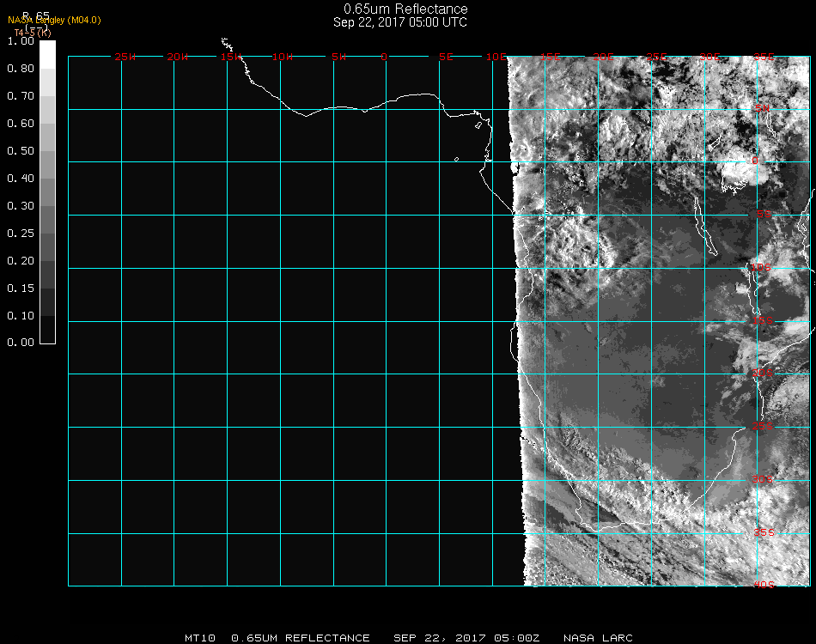Click the 10W longitude label
816x644 pixels.
(283, 57)
